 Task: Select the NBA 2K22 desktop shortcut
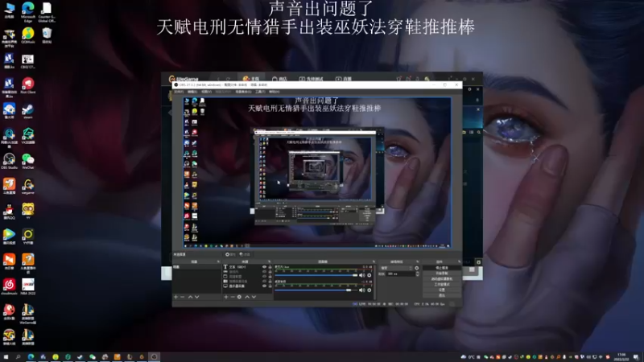pos(28,286)
